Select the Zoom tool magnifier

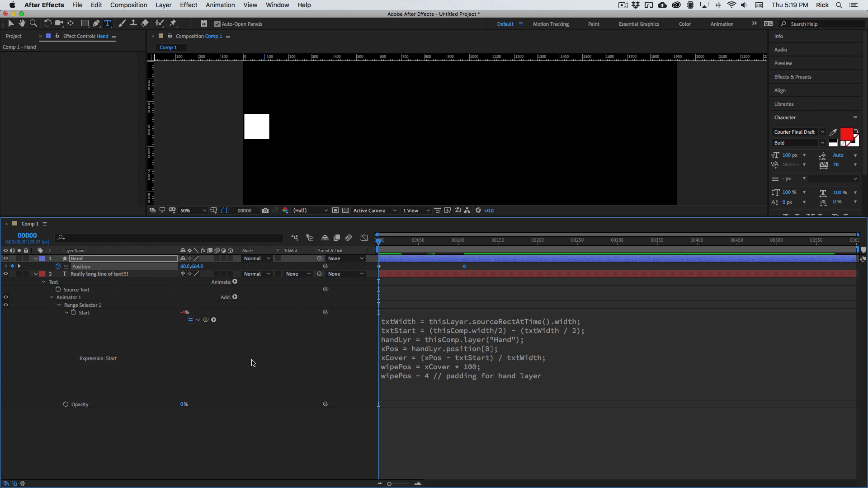click(33, 23)
